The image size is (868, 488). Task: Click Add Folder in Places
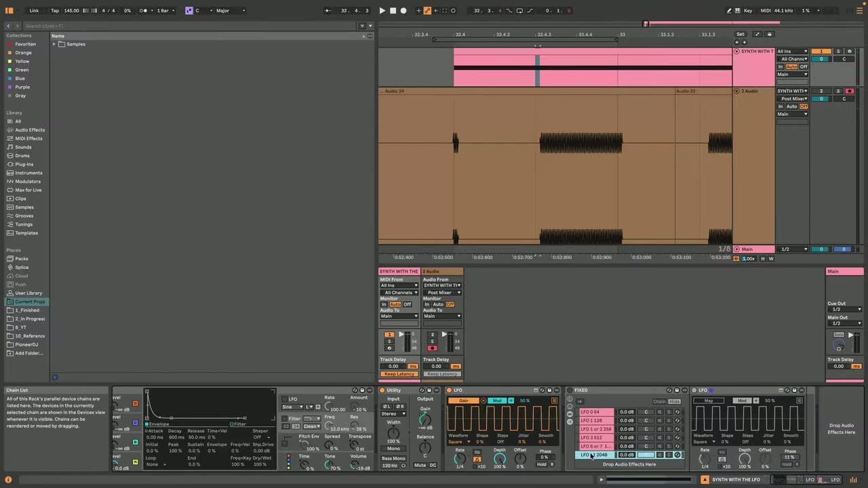pos(28,353)
